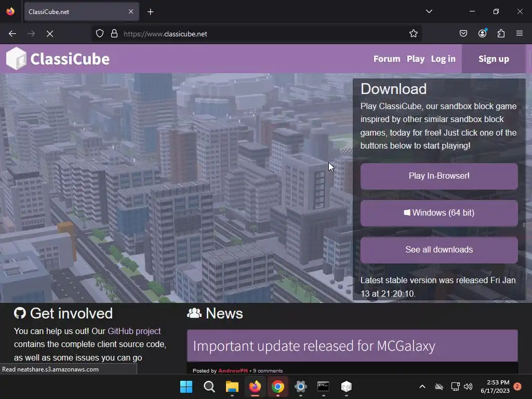This screenshot has width=532, height=399.
Task: Click the cloud sync tray icon
Action: point(439,387)
